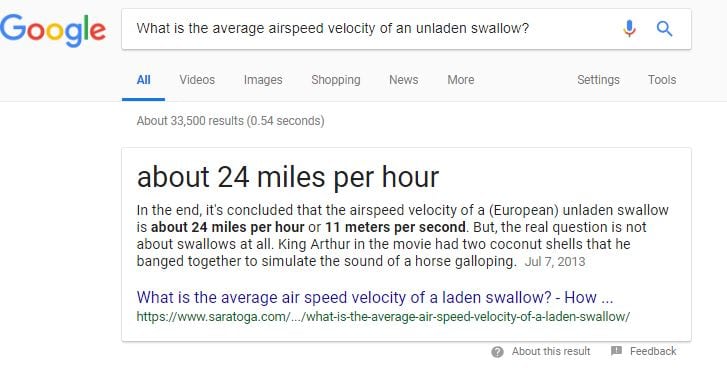Open the Shopping results tab
Screen dimensions: 727x375
click(x=336, y=80)
